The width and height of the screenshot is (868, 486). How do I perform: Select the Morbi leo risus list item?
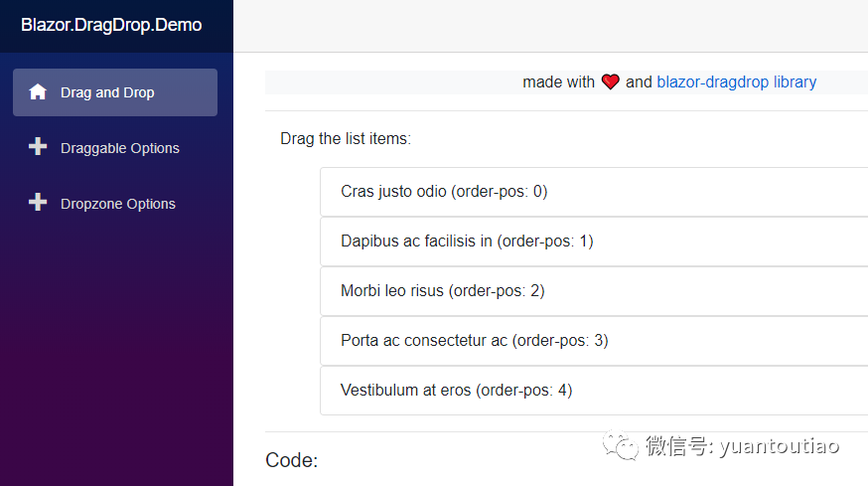click(594, 291)
